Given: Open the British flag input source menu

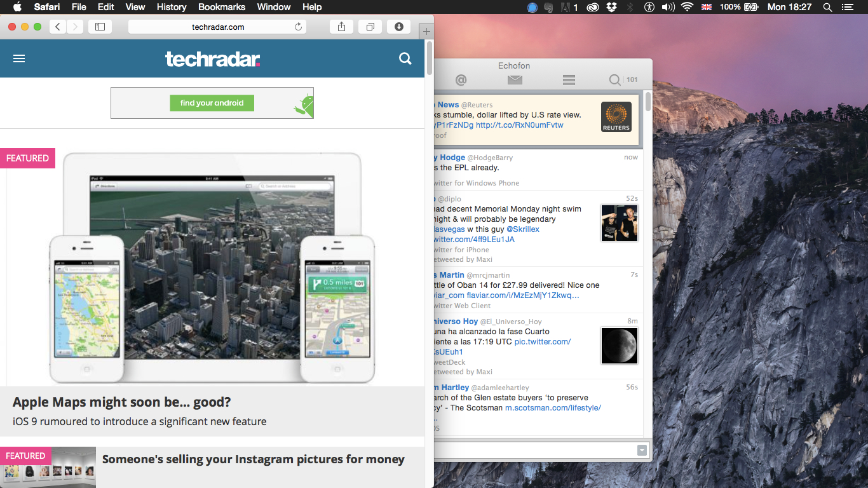Looking at the screenshot, I should coord(707,7).
